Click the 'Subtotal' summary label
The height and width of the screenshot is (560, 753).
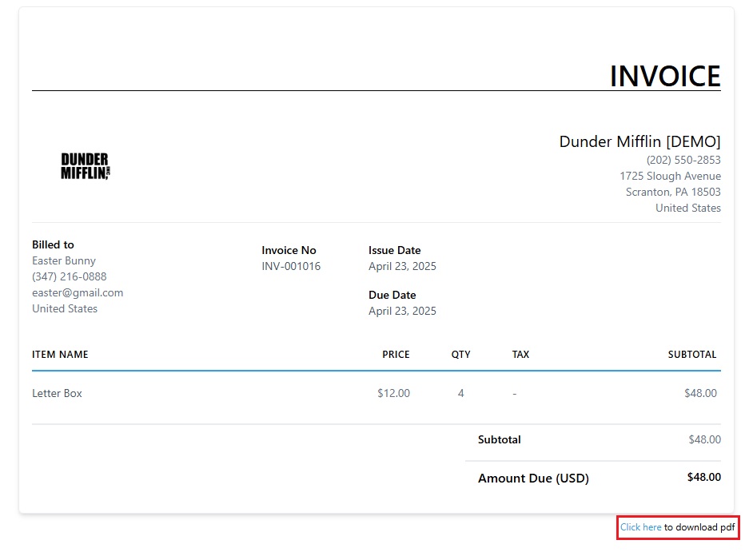point(499,439)
